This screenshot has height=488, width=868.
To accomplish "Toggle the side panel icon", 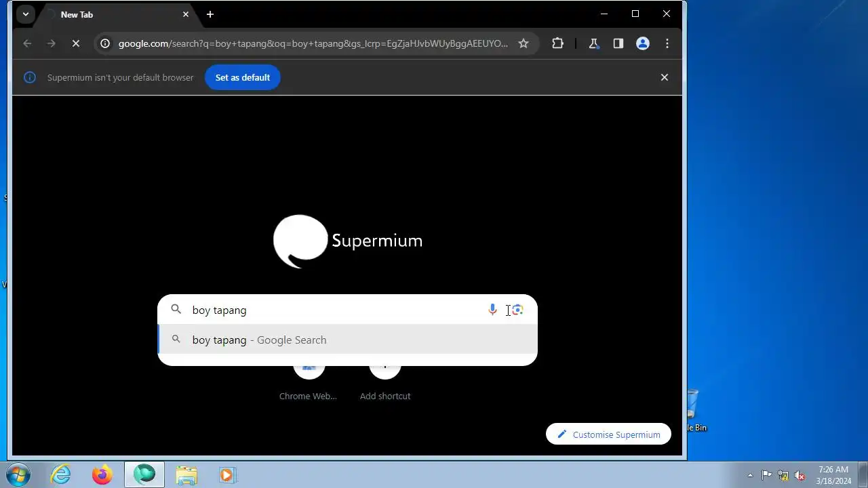I will (618, 43).
